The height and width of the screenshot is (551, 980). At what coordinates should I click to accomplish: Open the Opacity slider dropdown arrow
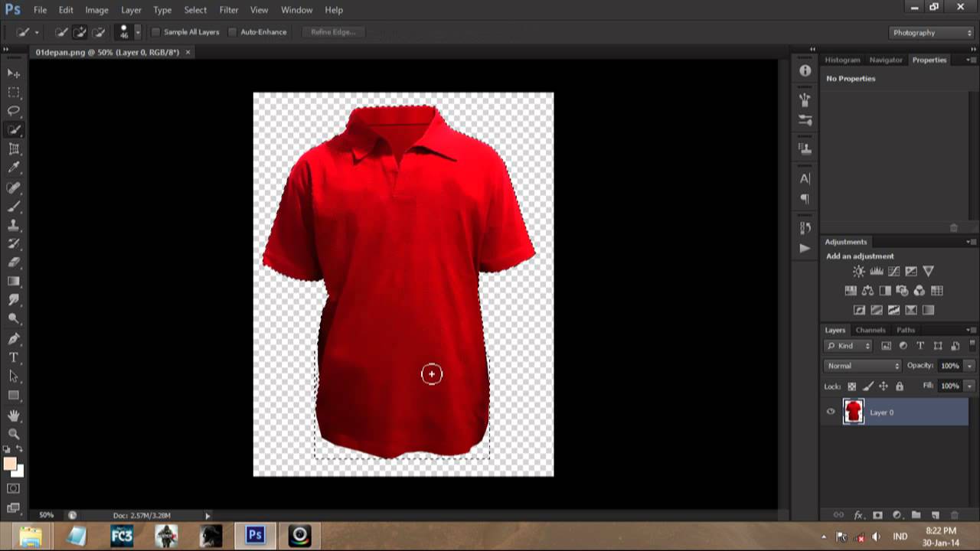(969, 366)
